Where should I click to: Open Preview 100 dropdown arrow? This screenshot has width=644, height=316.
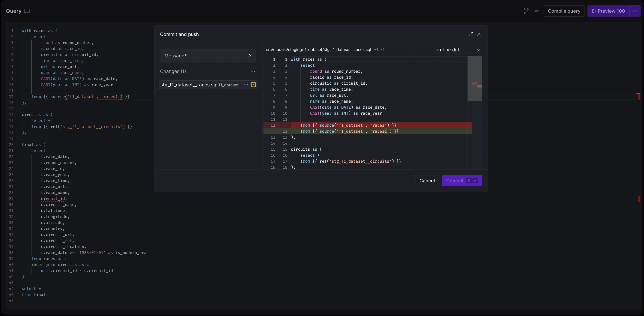tap(635, 11)
